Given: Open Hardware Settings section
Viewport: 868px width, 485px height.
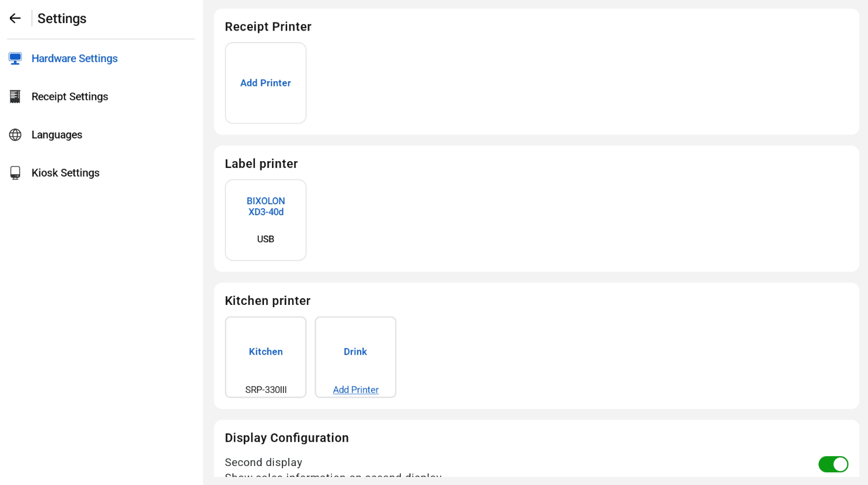Looking at the screenshot, I should pyautogui.click(x=75, y=59).
